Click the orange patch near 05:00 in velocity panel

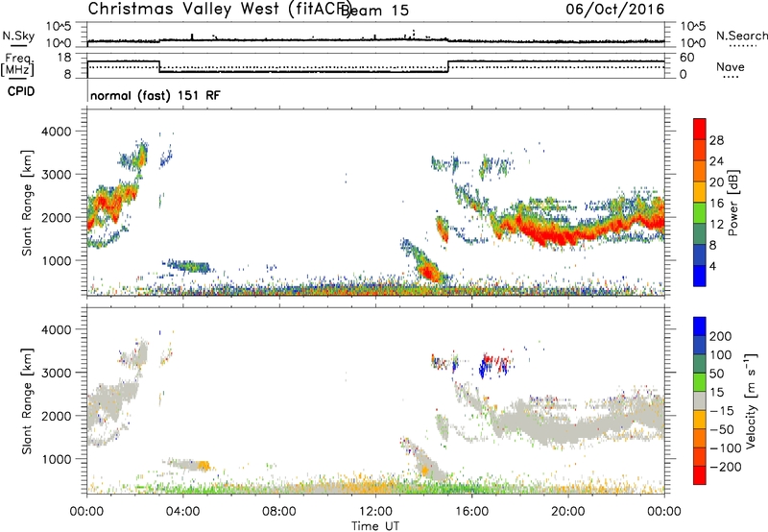[x=203, y=465]
